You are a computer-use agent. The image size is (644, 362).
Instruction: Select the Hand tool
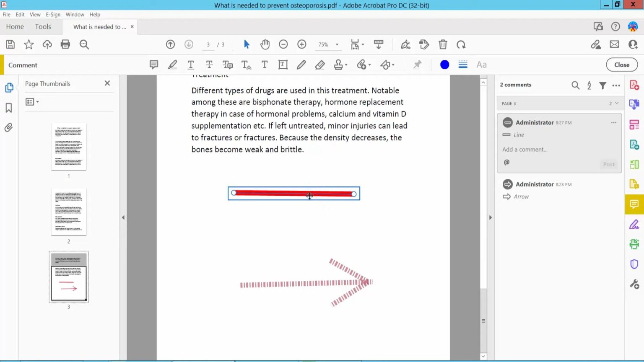coord(265,44)
